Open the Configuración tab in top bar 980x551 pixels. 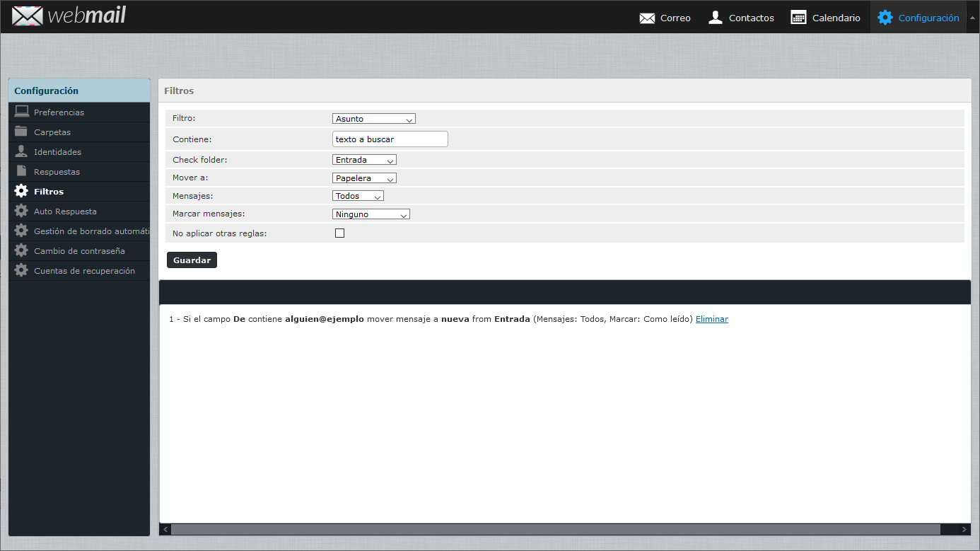pos(918,18)
